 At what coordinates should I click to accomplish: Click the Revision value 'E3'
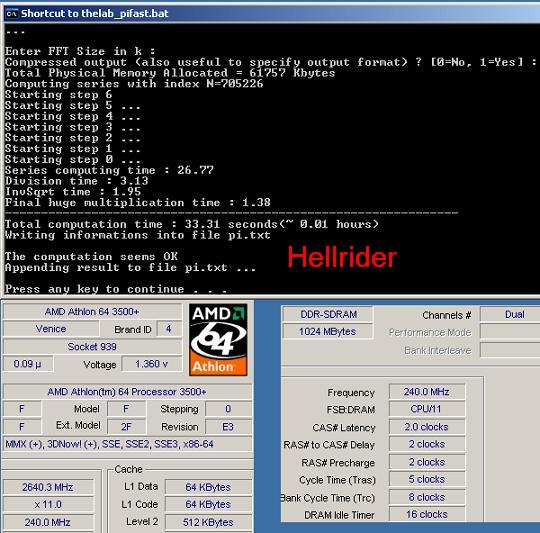(x=228, y=427)
